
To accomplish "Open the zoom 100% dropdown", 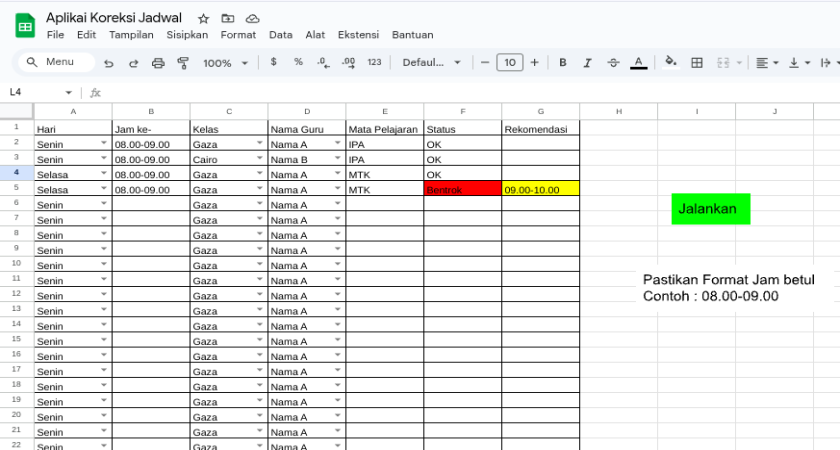I will 225,63.
